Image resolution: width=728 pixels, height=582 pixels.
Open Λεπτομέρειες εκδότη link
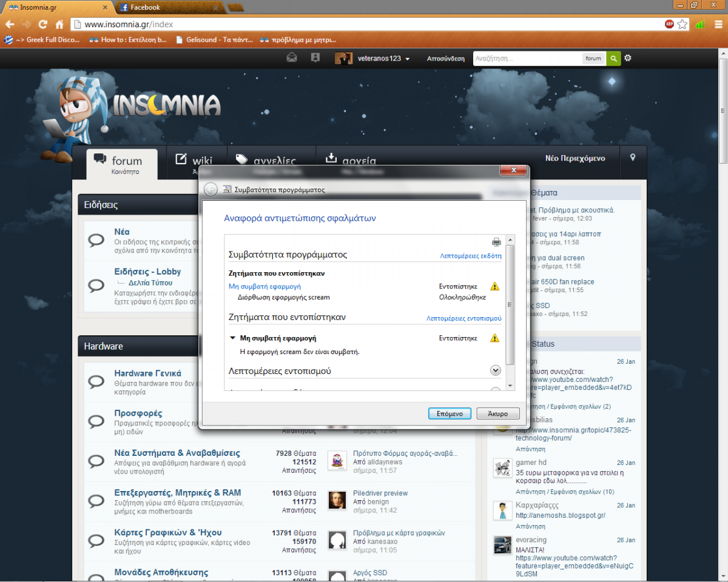click(471, 256)
